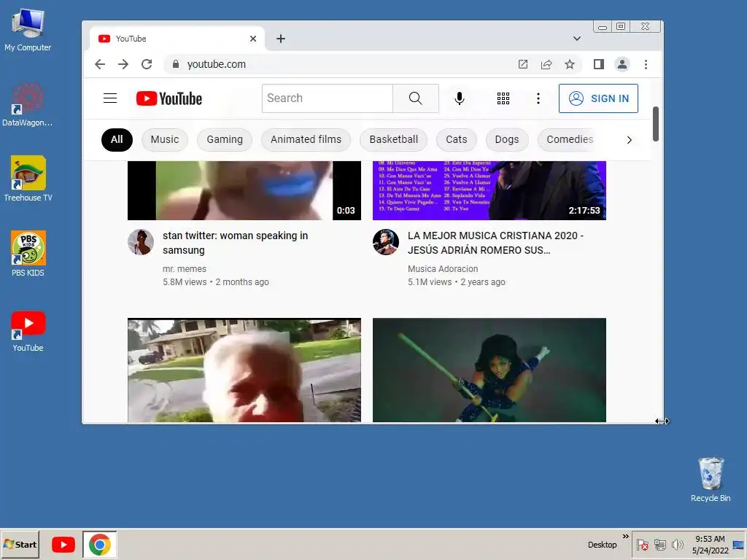The image size is (747, 560).
Task: Open the dancer with broom video thumbnail
Action: (x=489, y=370)
